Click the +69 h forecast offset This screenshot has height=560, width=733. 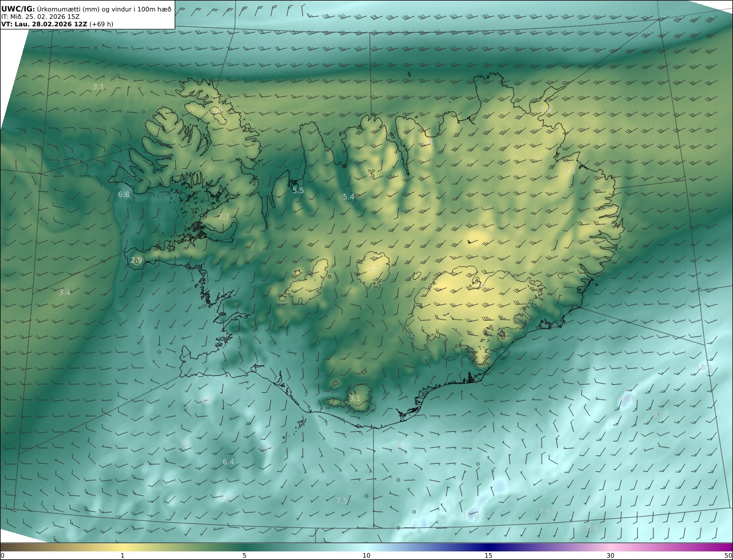[x=101, y=24]
